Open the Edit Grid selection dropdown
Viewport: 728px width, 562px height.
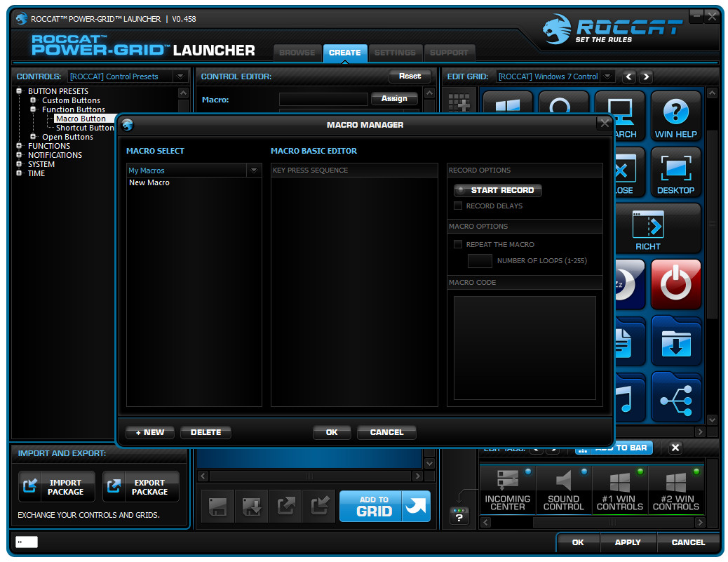coord(607,76)
